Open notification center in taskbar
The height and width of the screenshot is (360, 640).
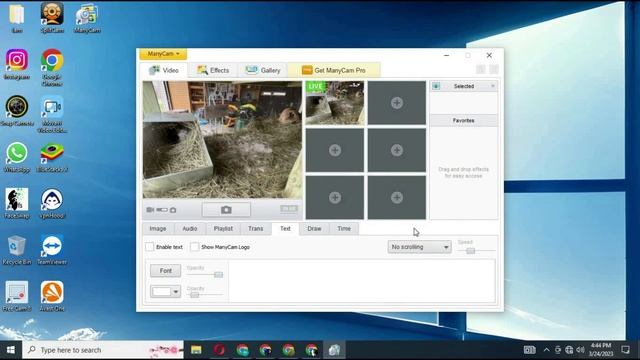(625, 350)
